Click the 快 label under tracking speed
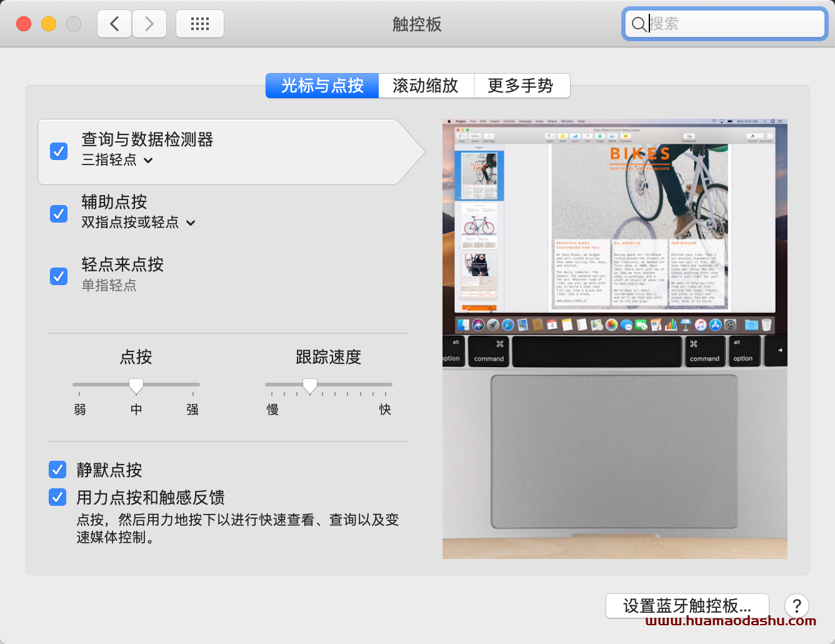Screen dimensions: 835x644 click(385, 410)
